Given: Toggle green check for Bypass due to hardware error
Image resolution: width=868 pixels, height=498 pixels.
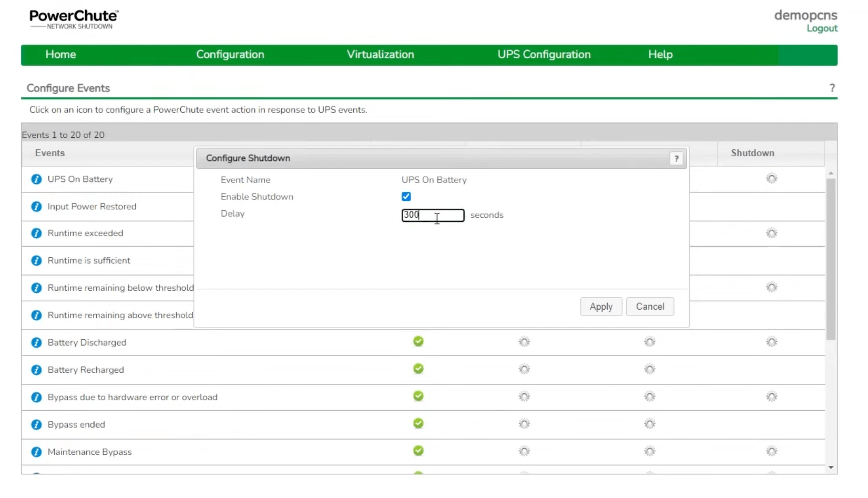Looking at the screenshot, I should pyautogui.click(x=418, y=397).
